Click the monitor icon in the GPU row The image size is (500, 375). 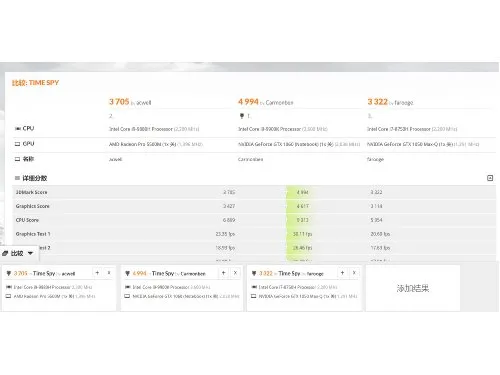tap(18, 144)
